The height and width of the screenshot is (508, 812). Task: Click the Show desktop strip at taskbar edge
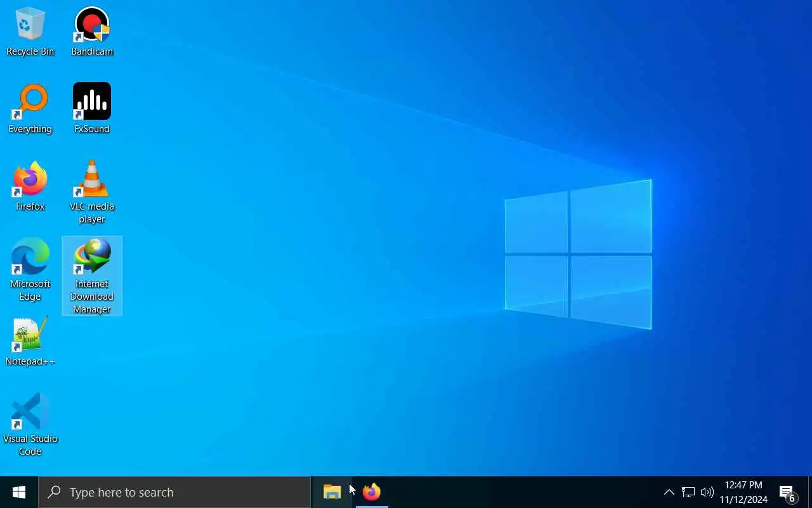tap(810, 492)
